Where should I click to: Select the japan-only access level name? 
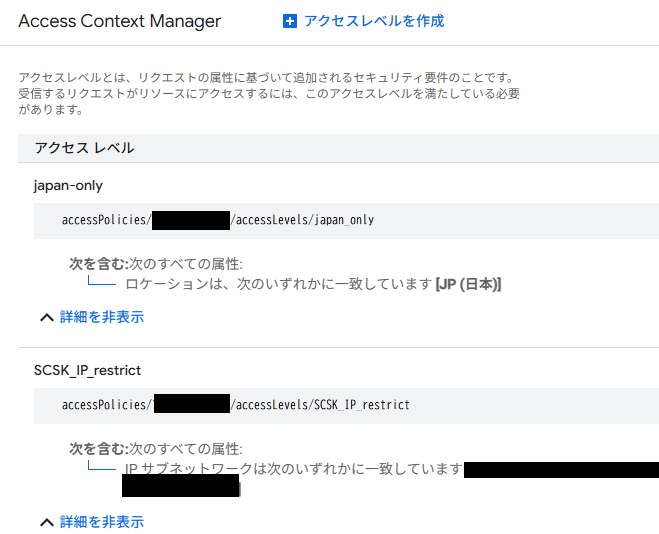point(68,185)
